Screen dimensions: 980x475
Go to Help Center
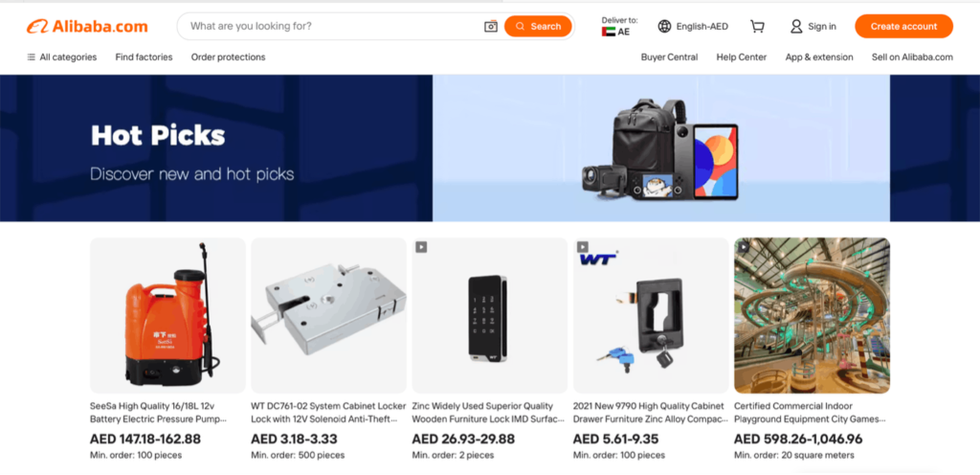point(742,57)
